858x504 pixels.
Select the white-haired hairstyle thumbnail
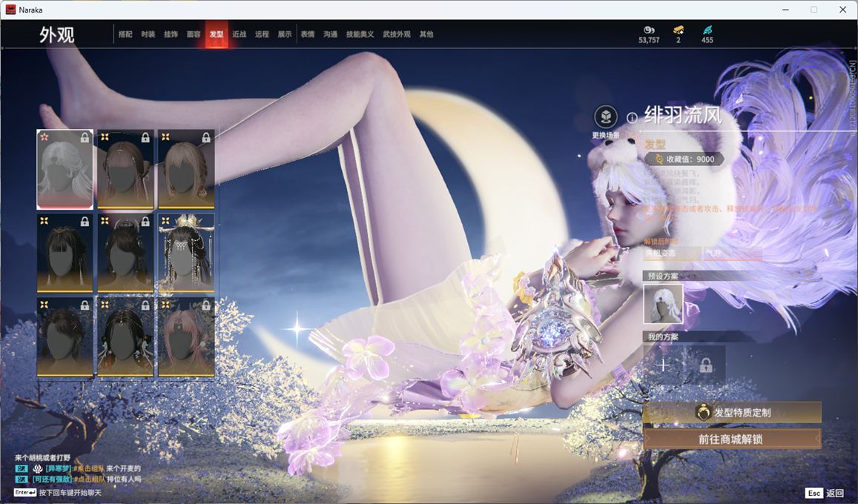65,169
